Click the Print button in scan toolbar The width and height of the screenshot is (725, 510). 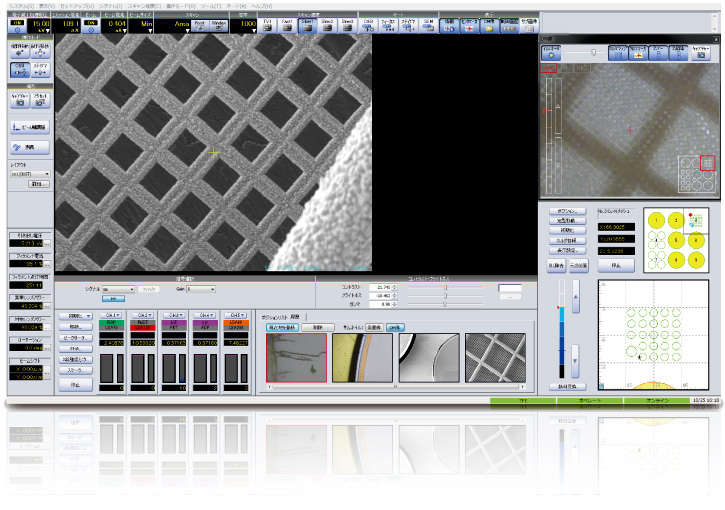[x=199, y=23]
